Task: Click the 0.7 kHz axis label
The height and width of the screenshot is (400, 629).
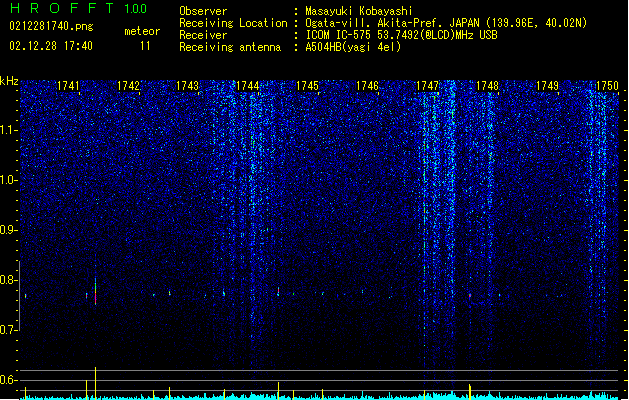Action: (x=8, y=330)
